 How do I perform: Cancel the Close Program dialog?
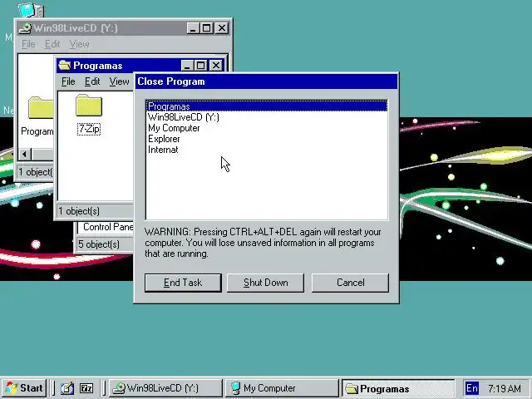click(x=350, y=283)
